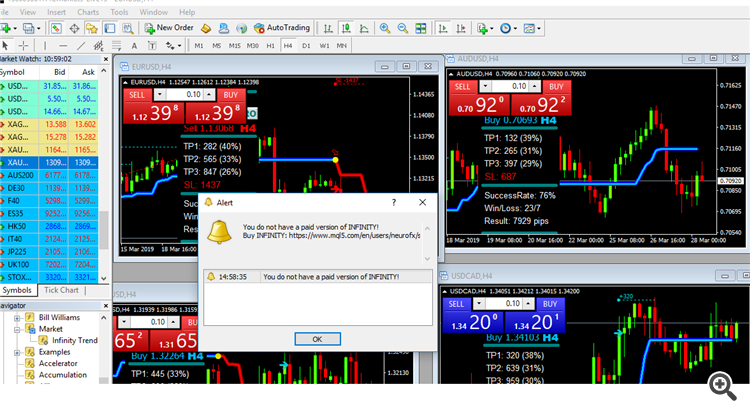Click the Signals globe icon in toolbar
This screenshot has width=750, height=413.
242,29
